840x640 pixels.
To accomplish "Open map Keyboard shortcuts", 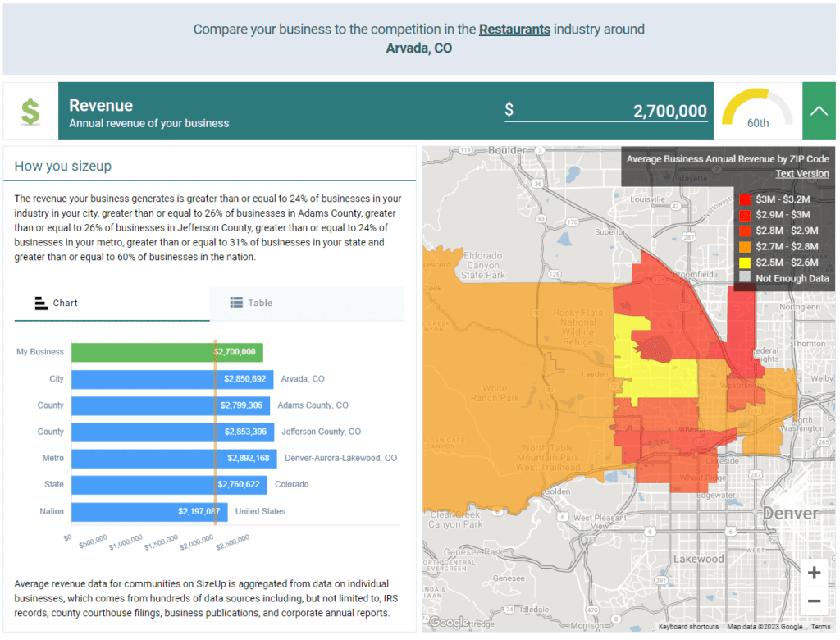I will click(688, 627).
